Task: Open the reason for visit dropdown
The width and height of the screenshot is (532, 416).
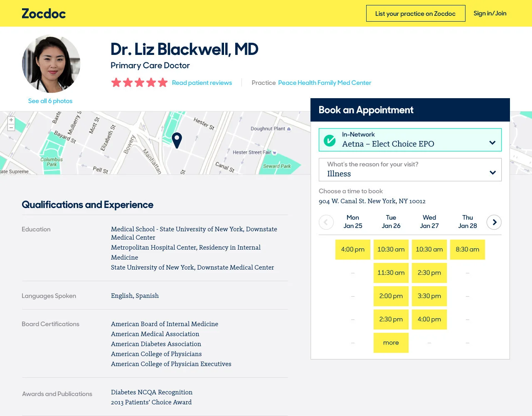Action: coord(410,170)
